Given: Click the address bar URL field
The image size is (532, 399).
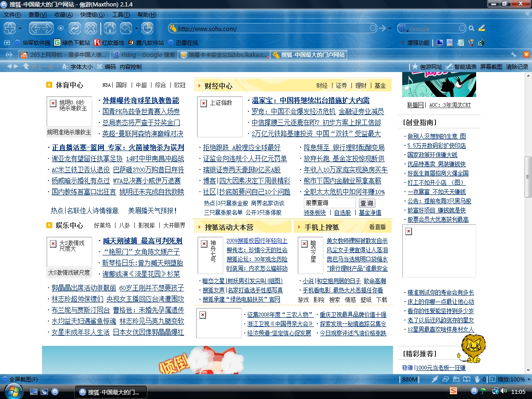Looking at the screenshot, I should pyautogui.click(x=272, y=29).
